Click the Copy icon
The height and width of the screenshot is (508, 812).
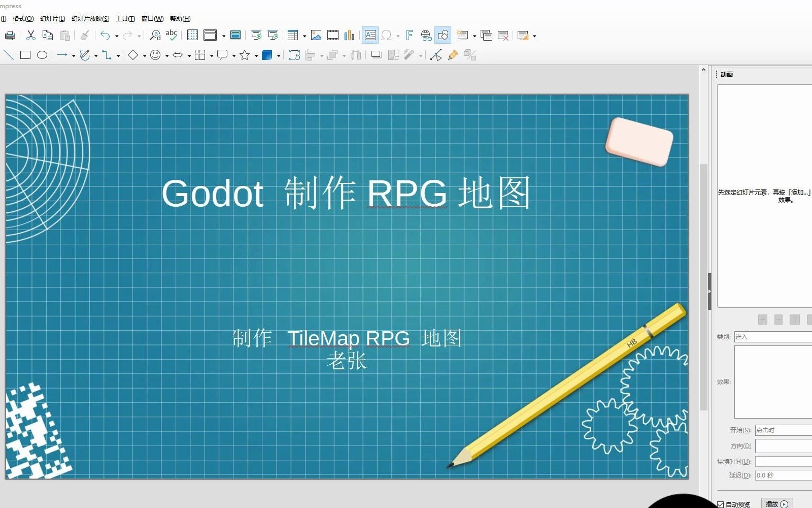[48, 36]
